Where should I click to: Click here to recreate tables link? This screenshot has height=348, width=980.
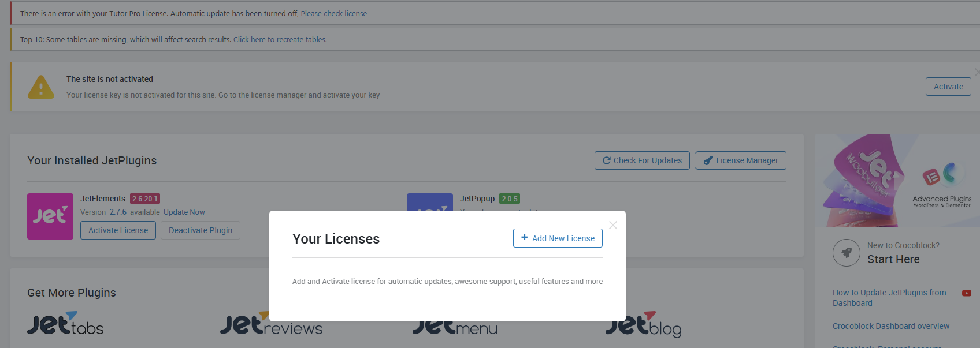point(280,39)
